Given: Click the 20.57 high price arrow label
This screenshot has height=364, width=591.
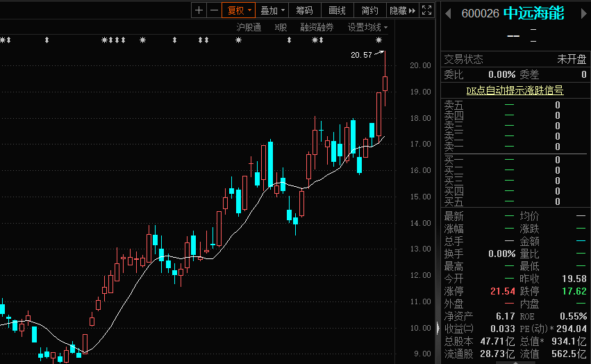Looking at the screenshot, I should [x=361, y=55].
